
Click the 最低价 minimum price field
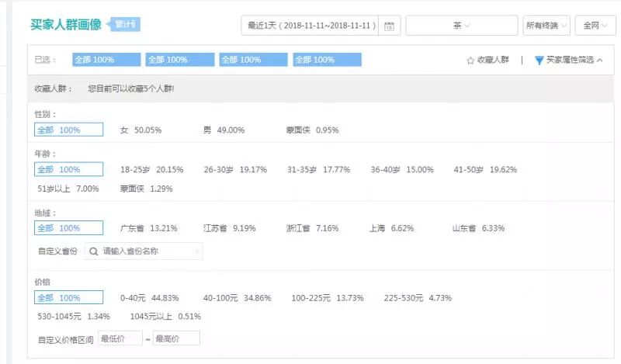pyautogui.click(x=120, y=338)
